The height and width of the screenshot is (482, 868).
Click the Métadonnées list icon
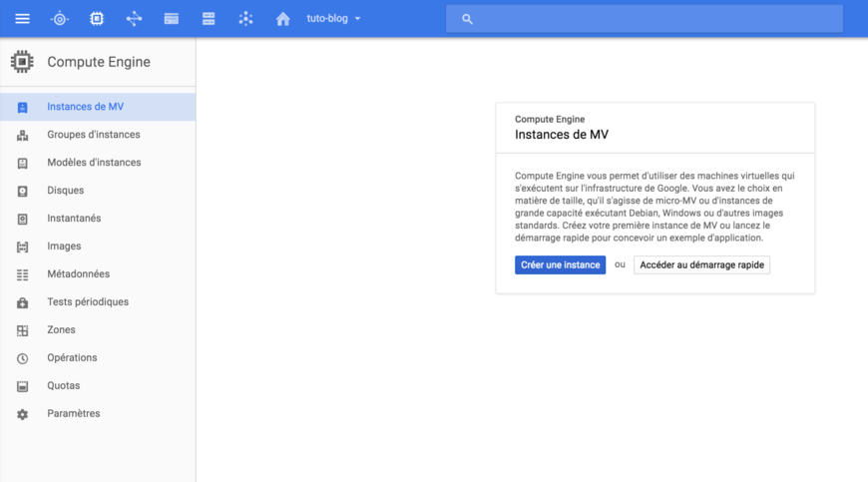coord(22,274)
